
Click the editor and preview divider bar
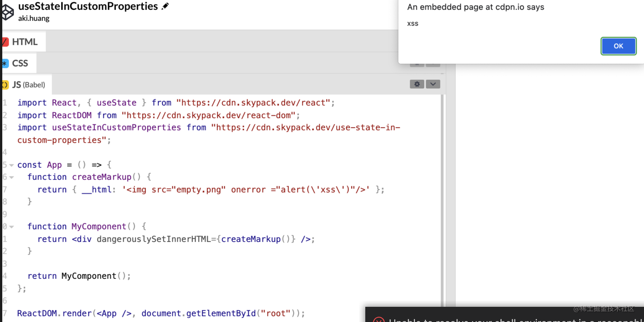[450, 190]
